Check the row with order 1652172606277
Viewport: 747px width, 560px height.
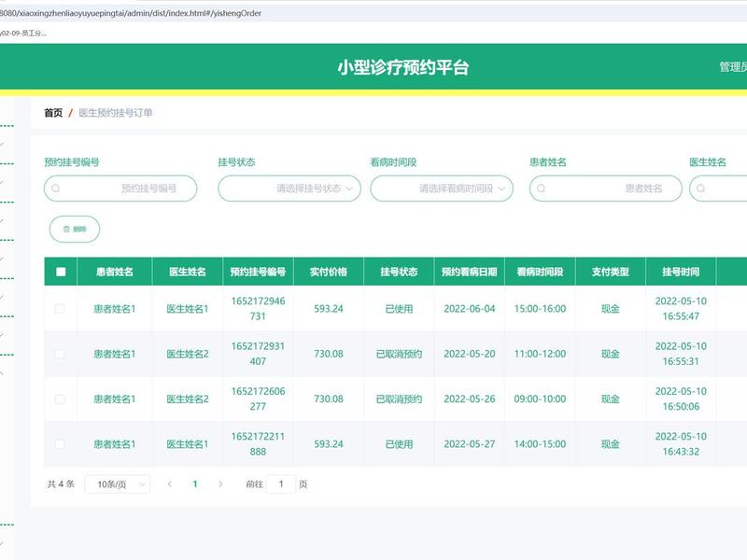point(60,399)
